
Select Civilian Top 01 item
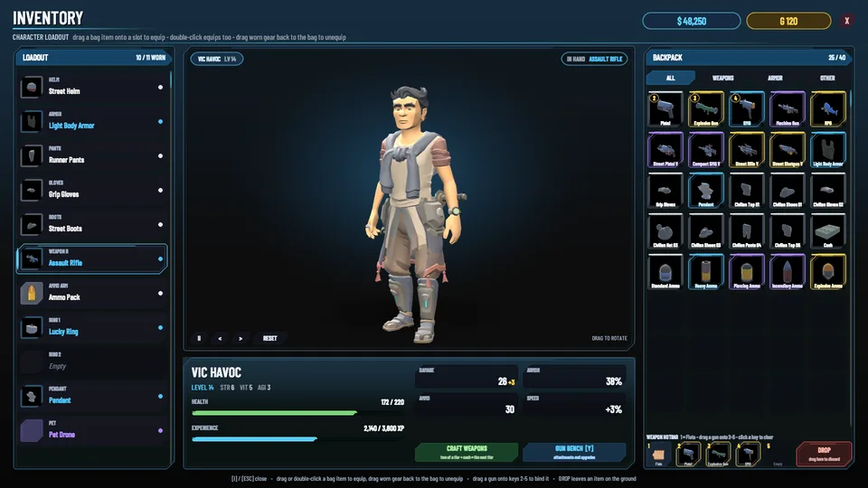[x=747, y=191]
